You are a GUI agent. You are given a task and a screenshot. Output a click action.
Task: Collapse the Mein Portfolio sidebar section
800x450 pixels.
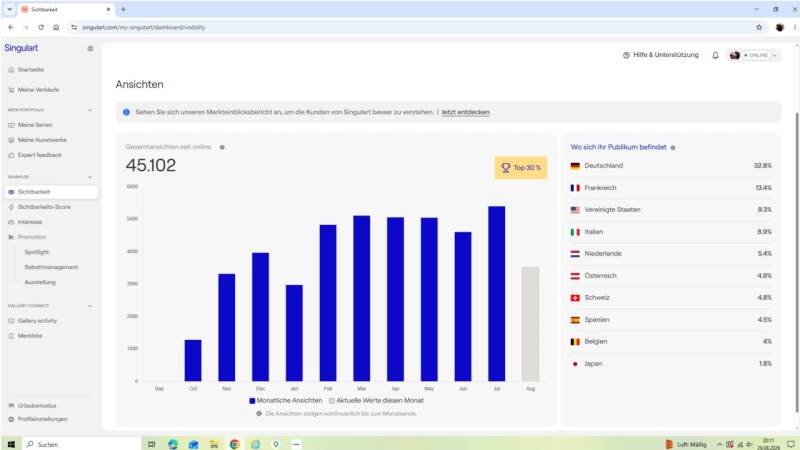tap(90, 110)
